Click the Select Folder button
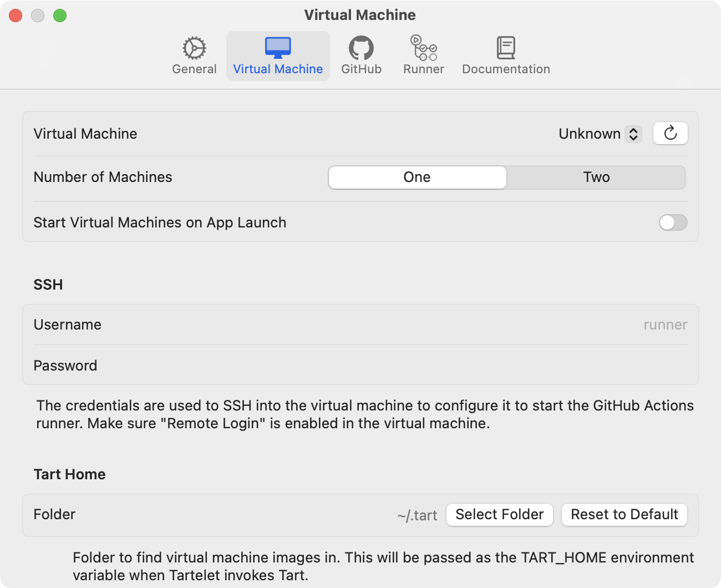This screenshot has height=588, width=721. (500, 515)
